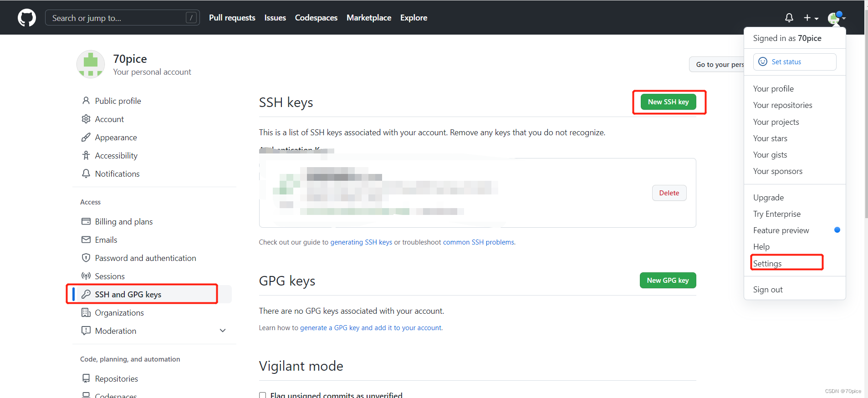Open Appearance settings page
The image size is (868, 398).
(x=116, y=137)
